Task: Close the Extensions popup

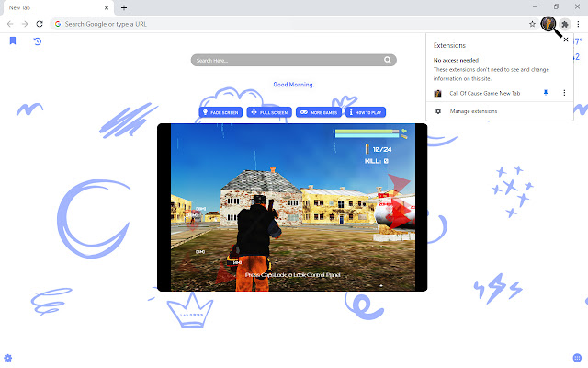Action: (565, 40)
